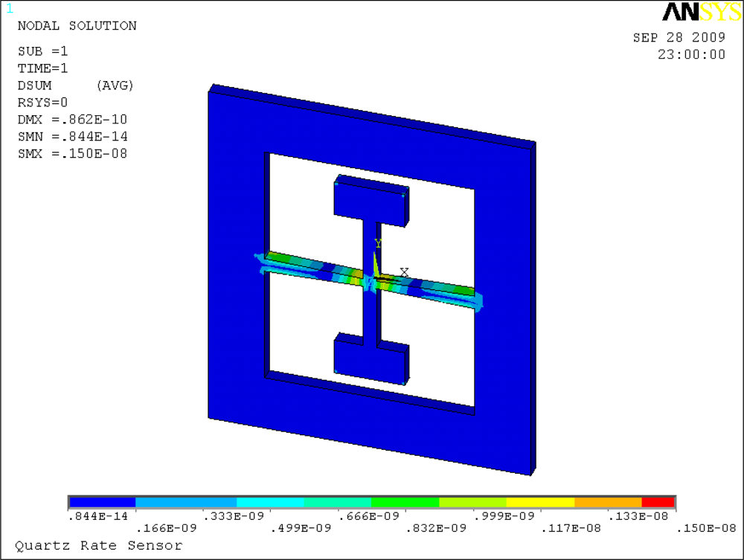Select the red legend band

pos(658,502)
